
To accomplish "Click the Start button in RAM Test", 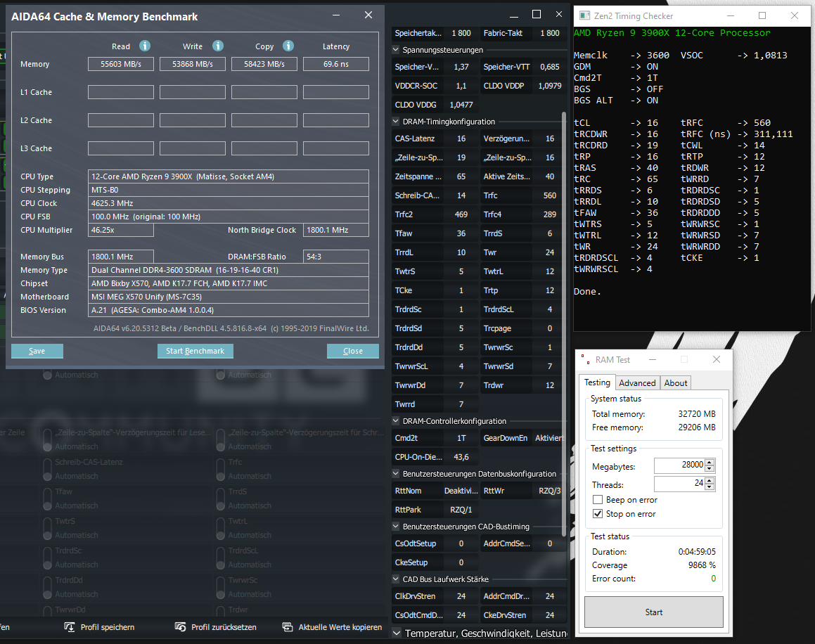I will (654, 612).
